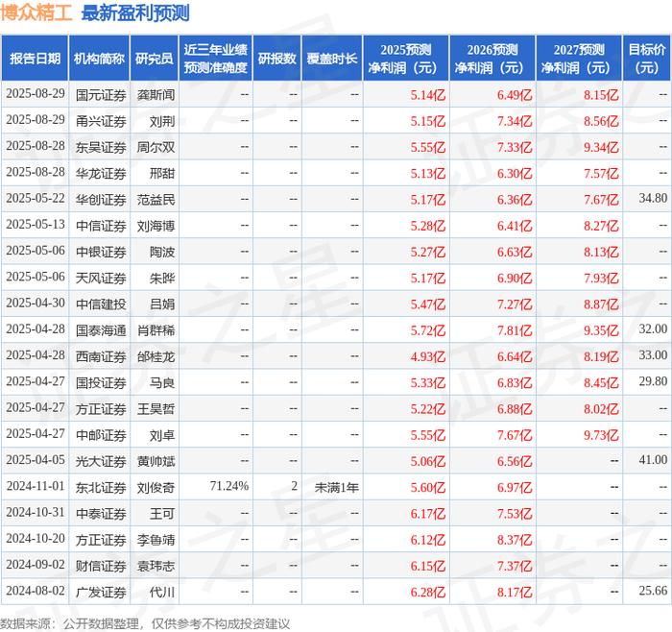Select target price 34.80
The height and width of the screenshot is (632, 672).
[x=653, y=199]
